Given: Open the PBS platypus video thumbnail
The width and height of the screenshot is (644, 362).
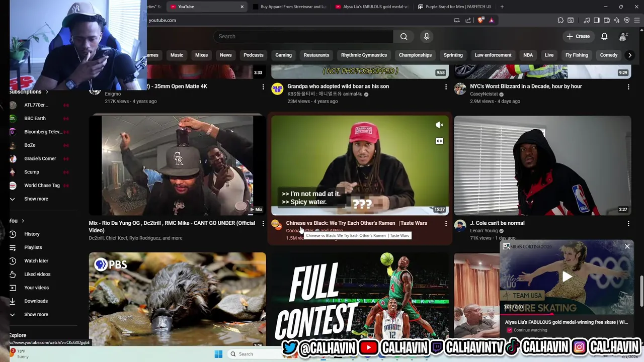Looking at the screenshot, I should [x=177, y=299].
